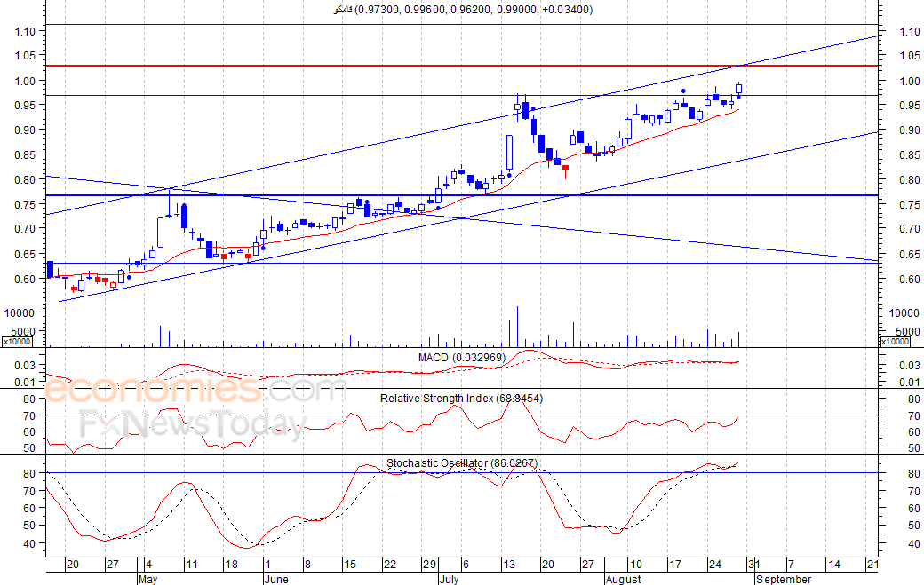Click the last white candlestick near 0.99

[x=738, y=88]
